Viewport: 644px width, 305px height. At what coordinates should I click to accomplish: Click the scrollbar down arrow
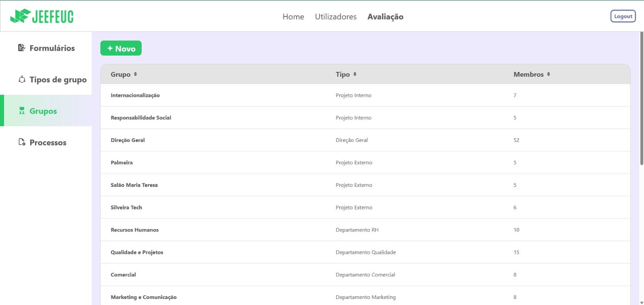642,302
